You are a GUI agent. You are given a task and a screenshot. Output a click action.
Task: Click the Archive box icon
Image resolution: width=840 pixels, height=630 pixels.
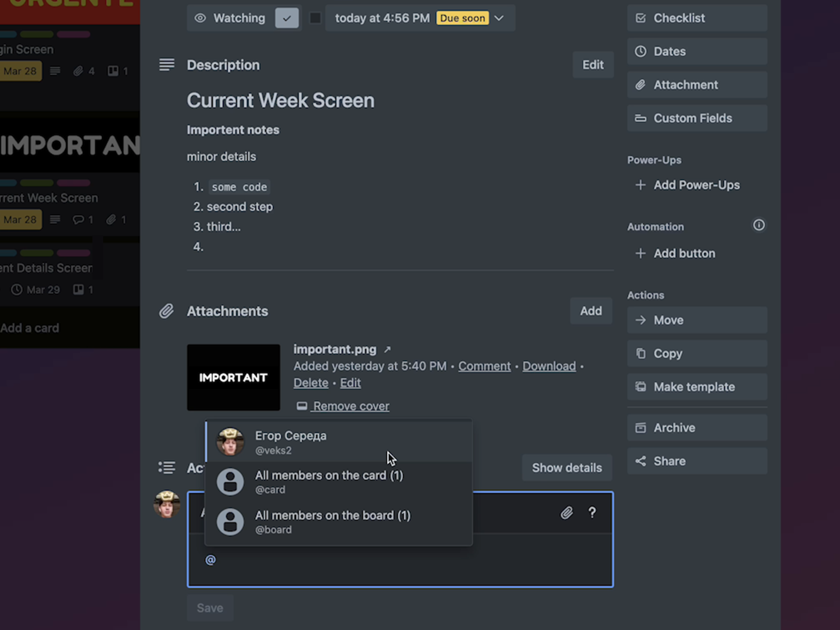pos(641,428)
